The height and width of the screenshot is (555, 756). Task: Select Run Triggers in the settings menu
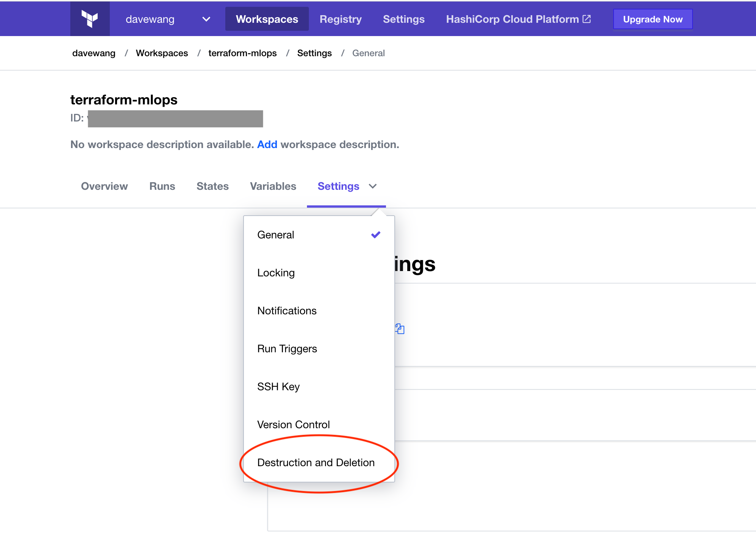(319, 349)
